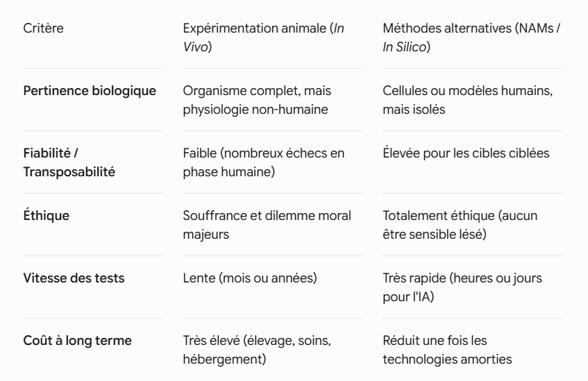Click the italic 'In Silico' text
This screenshot has width=588, height=381.
[x=405, y=47]
